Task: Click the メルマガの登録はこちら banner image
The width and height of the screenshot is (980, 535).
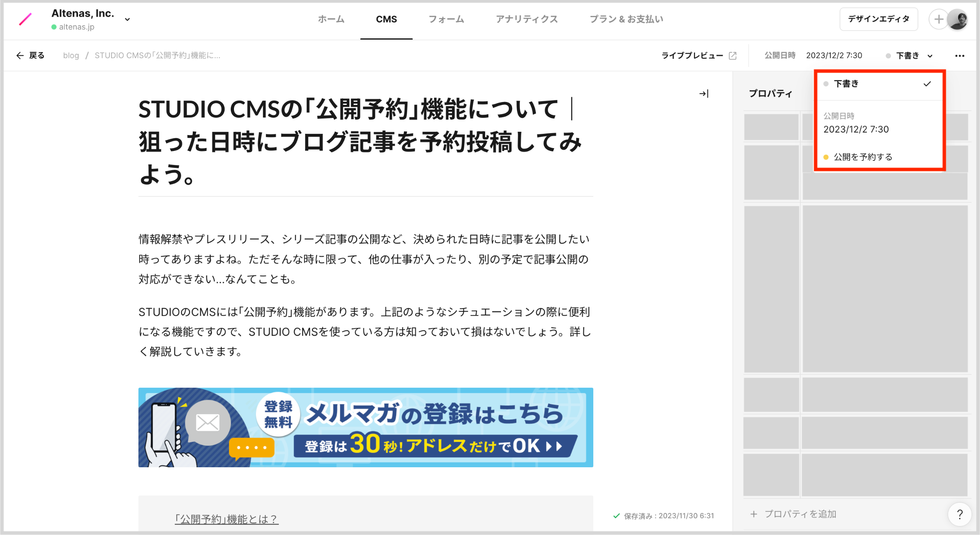Action: coord(365,427)
